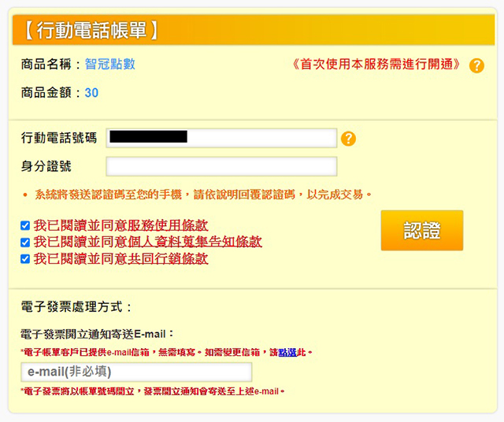This screenshot has height=422, width=504.
Task: Click the 行動電話帳單 header banner
Action: coord(254,30)
